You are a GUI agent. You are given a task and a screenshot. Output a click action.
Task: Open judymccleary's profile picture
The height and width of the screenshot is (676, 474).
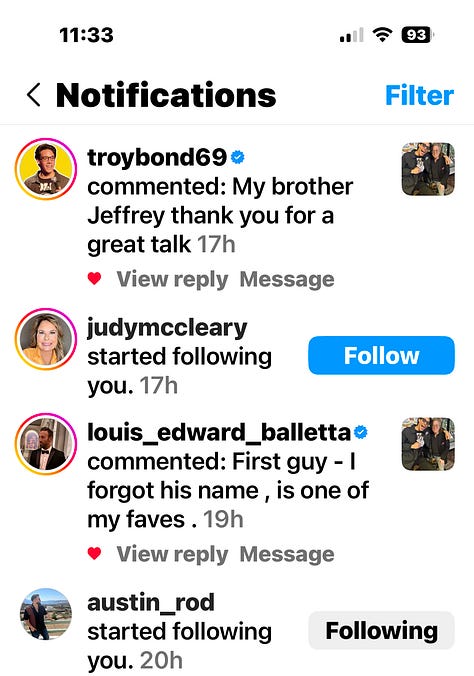pyautogui.click(x=46, y=339)
